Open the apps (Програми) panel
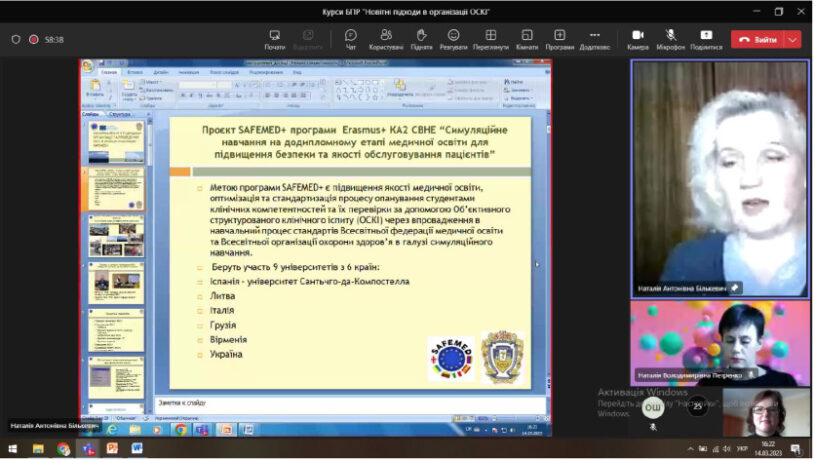 point(560,38)
